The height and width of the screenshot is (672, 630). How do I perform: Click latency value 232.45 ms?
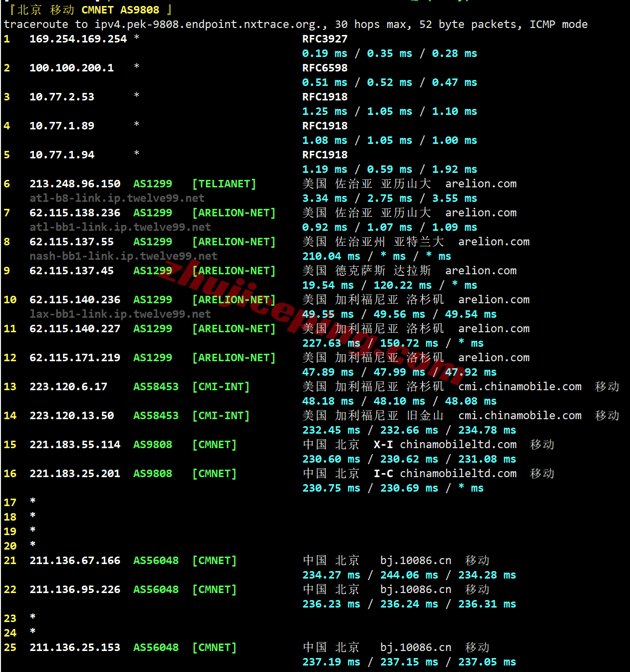(331, 430)
